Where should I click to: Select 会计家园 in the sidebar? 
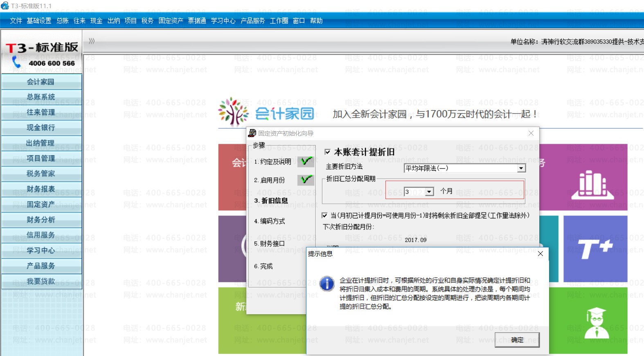pyautogui.click(x=41, y=82)
